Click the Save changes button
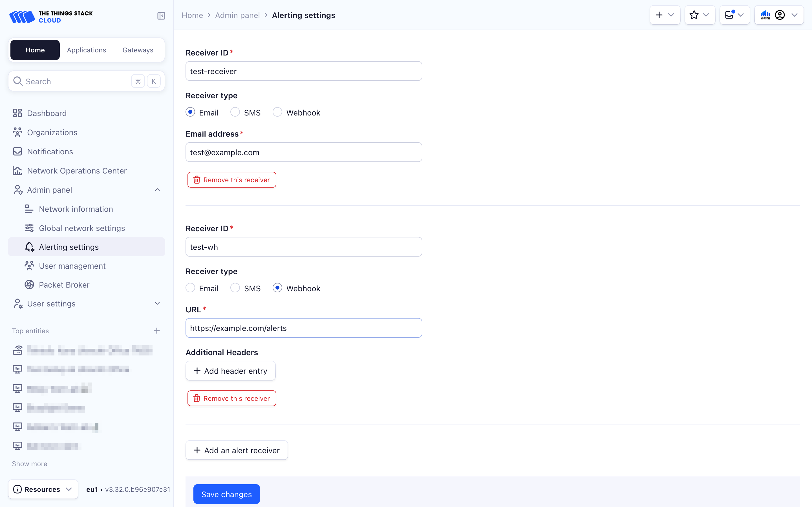 pyautogui.click(x=226, y=494)
